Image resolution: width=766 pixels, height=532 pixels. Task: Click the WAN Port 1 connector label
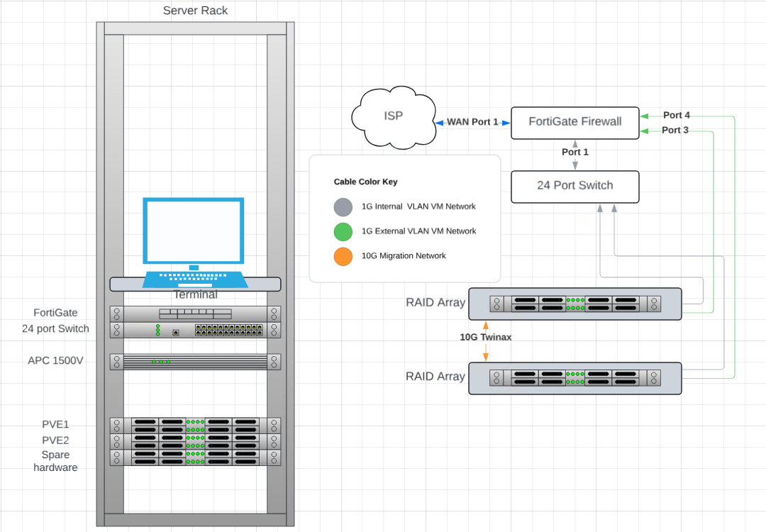click(472, 122)
